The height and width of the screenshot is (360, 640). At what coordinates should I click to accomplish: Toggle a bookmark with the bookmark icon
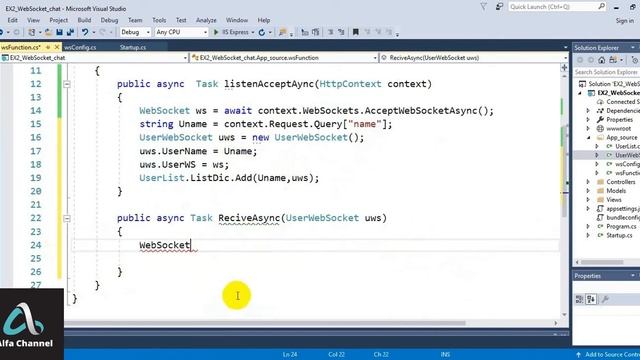[x=356, y=32]
